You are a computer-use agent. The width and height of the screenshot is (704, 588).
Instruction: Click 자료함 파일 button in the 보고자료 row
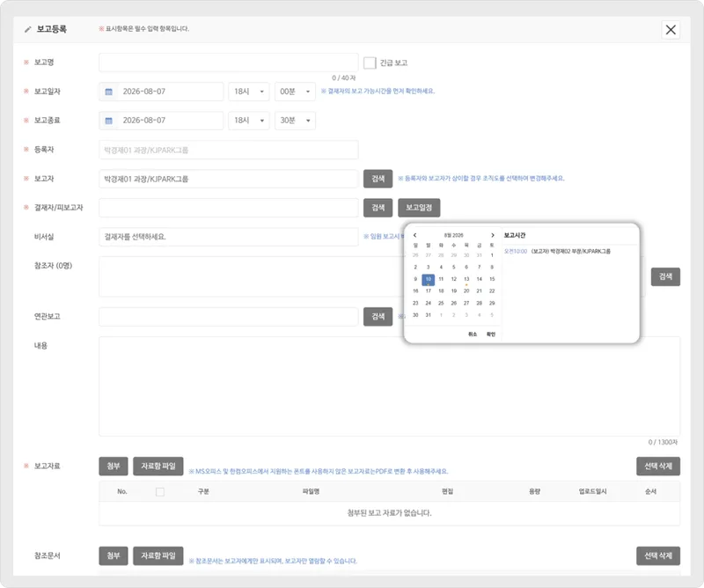click(x=158, y=467)
